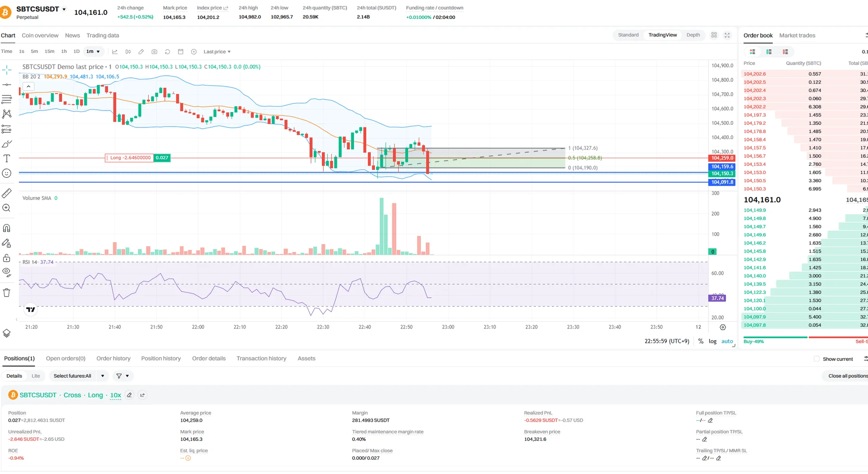868x474 pixels.
Task: Switch chart mode to Standard
Action: point(628,35)
